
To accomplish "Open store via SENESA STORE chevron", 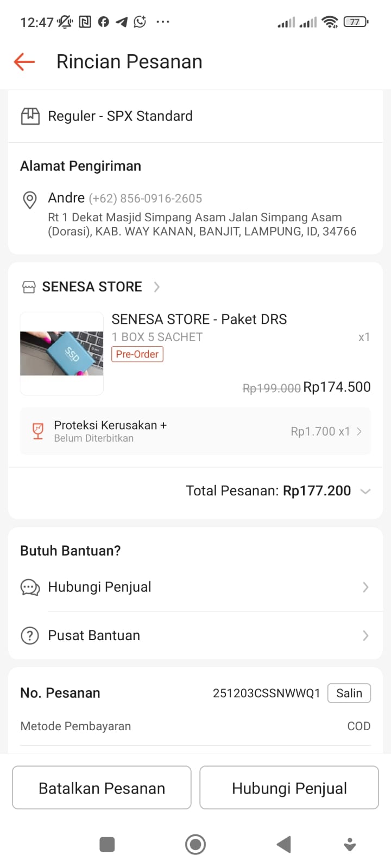I will click(157, 287).
